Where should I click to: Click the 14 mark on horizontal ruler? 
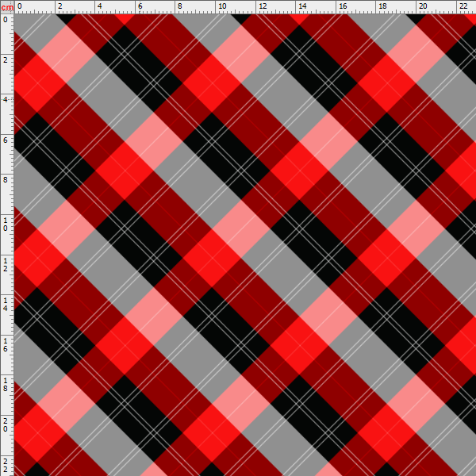click(302, 6)
